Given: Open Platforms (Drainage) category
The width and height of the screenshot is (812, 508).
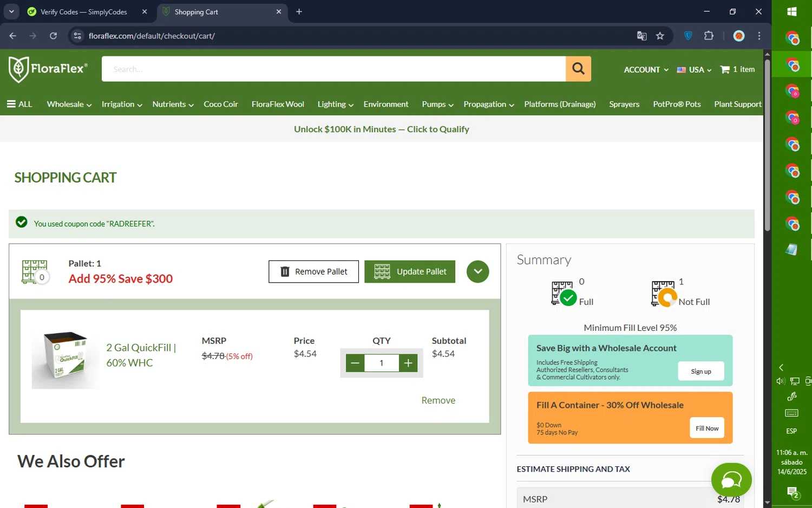Looking at the screenshot, I should 560,104.
